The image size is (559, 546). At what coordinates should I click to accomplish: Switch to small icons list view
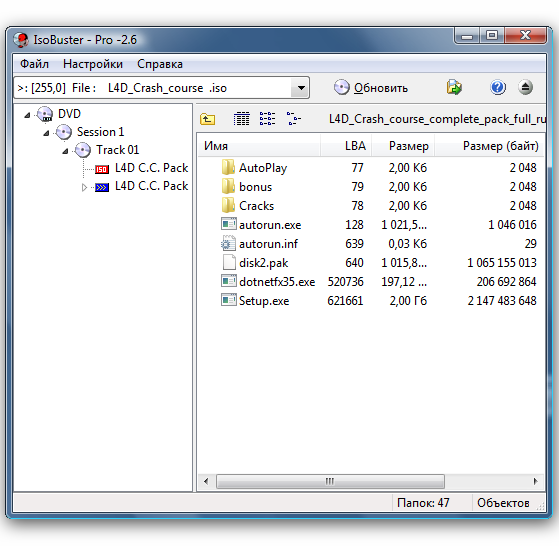click(x=267, y=119)
